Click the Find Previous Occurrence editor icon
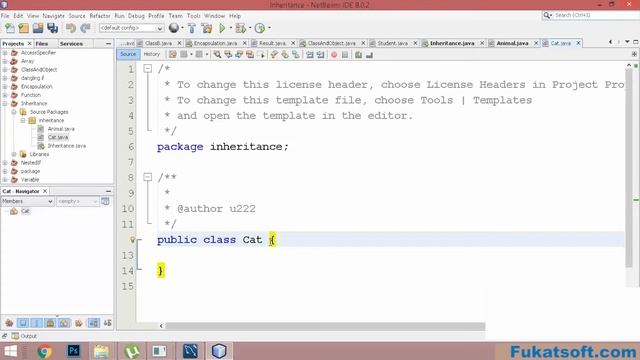This screenshot has height=360, width=640. pos(228,54)
